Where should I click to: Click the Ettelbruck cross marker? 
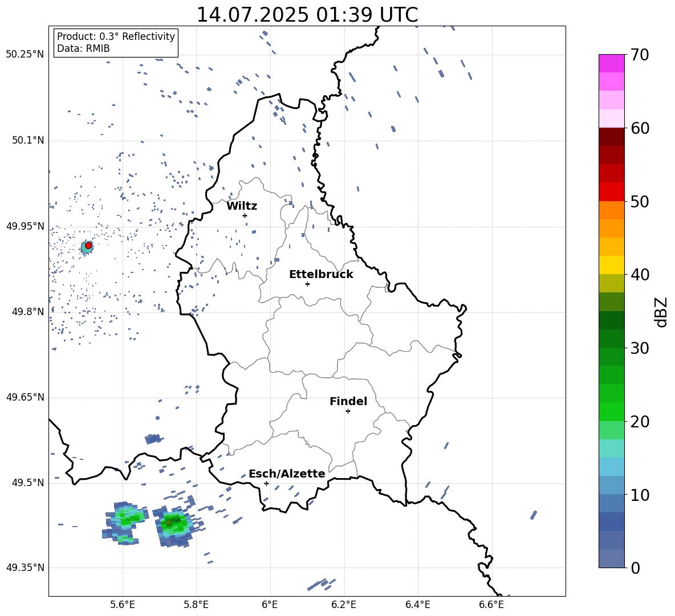(307, 284)
